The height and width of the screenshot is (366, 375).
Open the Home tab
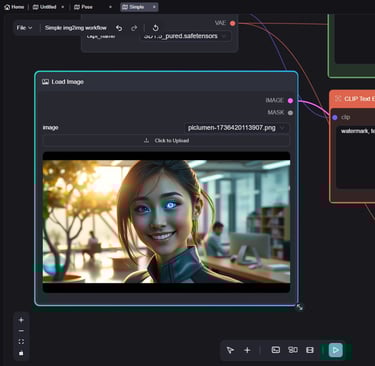14,7
